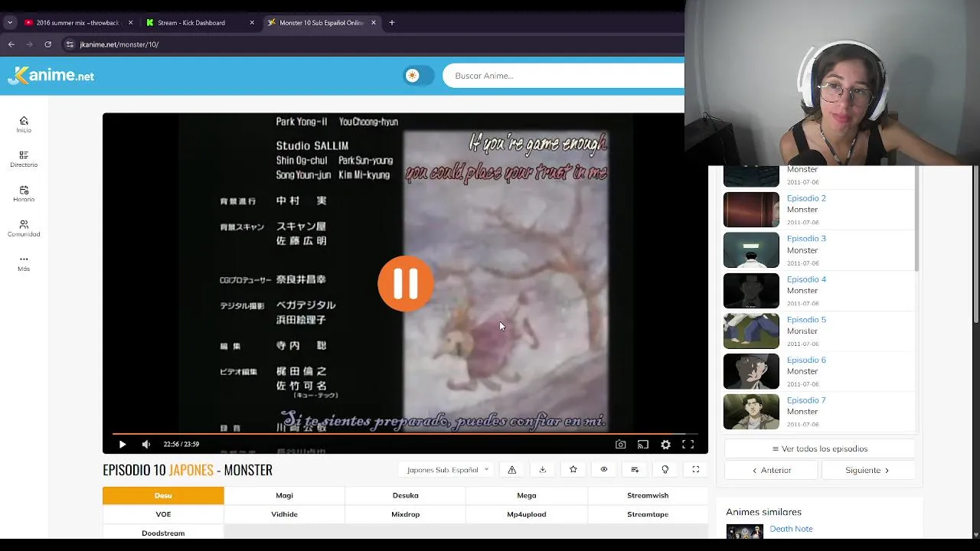Select the Mega server tab

click(x=527, y=495)
